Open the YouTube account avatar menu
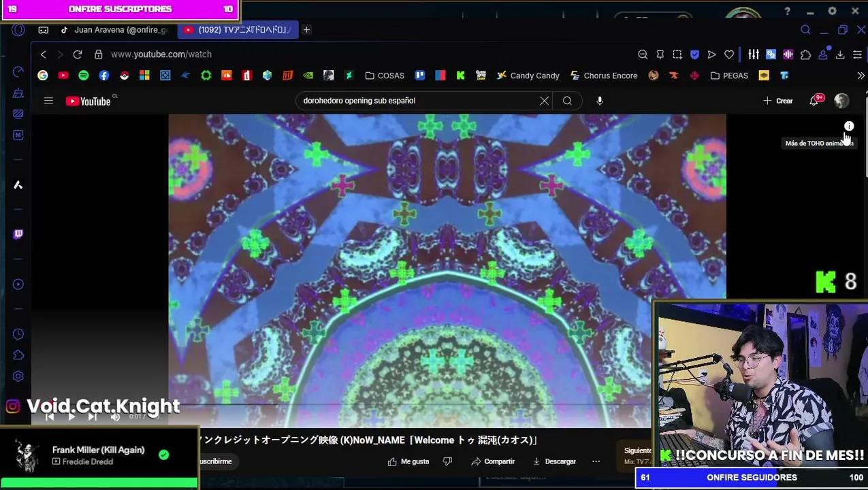The image size is (868, 490). click(841, 101)
